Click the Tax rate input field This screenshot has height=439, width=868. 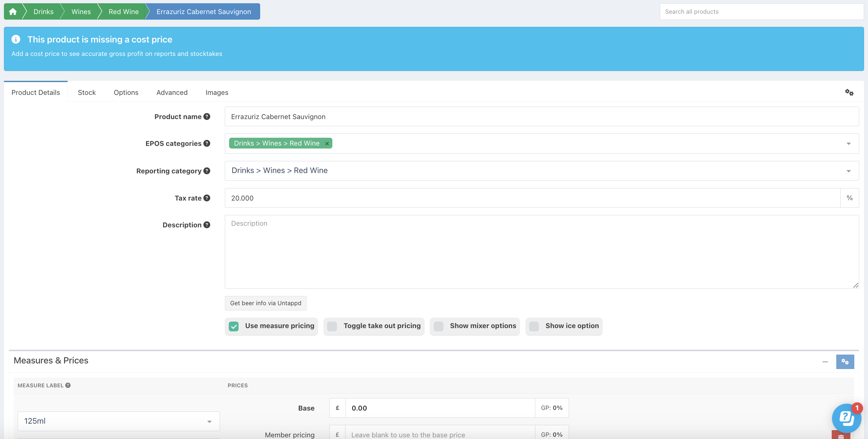point(532,198)
